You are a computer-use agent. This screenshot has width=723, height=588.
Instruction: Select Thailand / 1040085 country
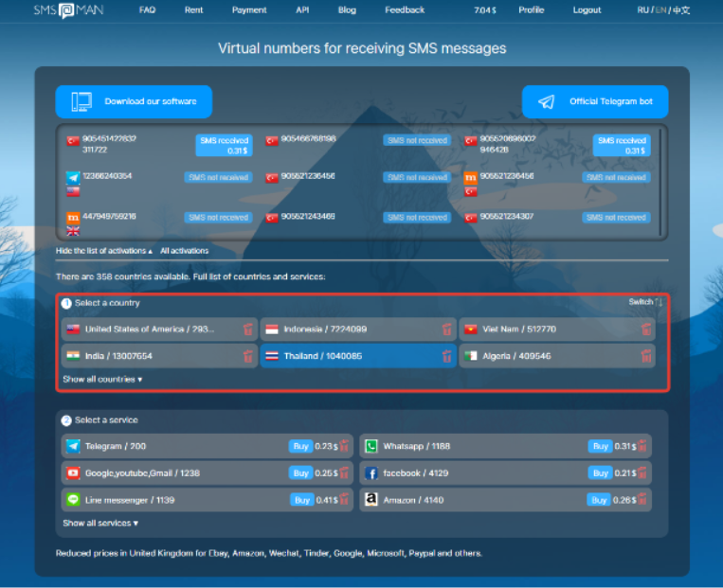358,356
